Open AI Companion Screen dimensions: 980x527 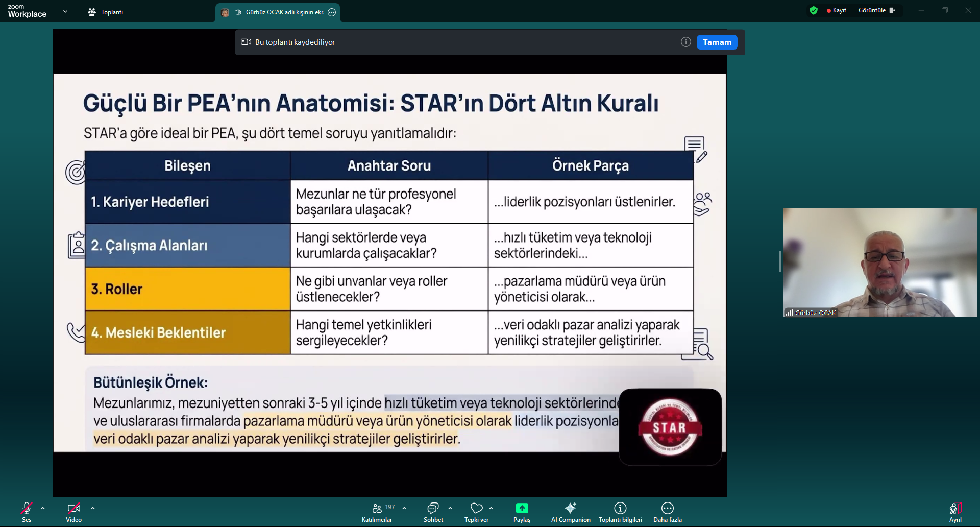pos(570,512)
